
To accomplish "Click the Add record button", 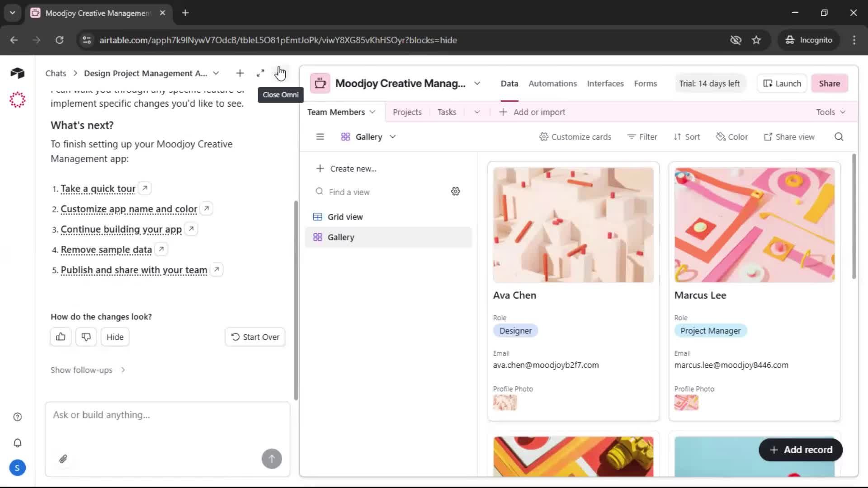I will coord(801,450).
